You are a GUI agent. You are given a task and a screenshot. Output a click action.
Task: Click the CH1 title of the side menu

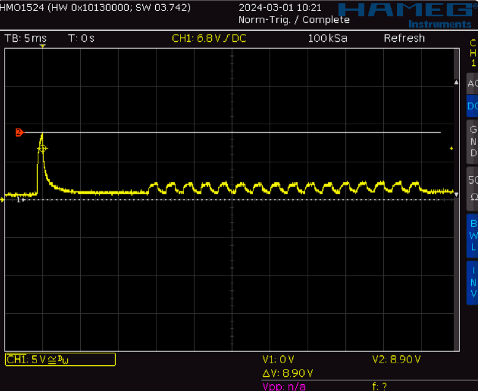tap(473, 53)
